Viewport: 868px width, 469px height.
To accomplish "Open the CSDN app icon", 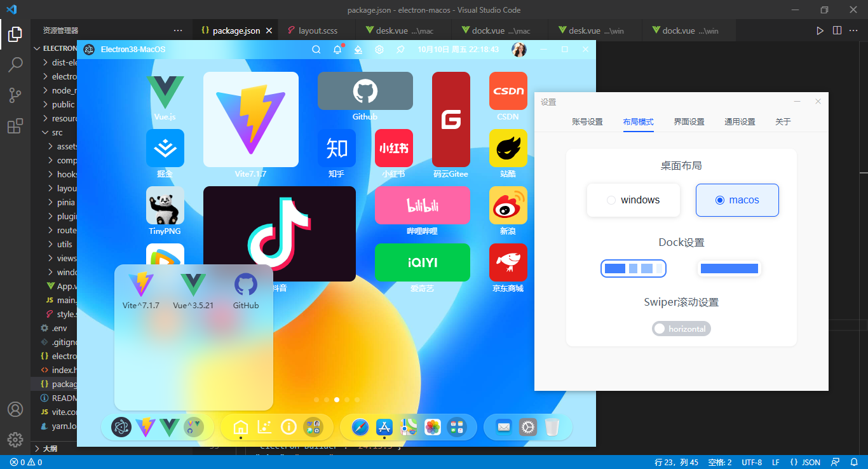I will (x=508, y=91).
